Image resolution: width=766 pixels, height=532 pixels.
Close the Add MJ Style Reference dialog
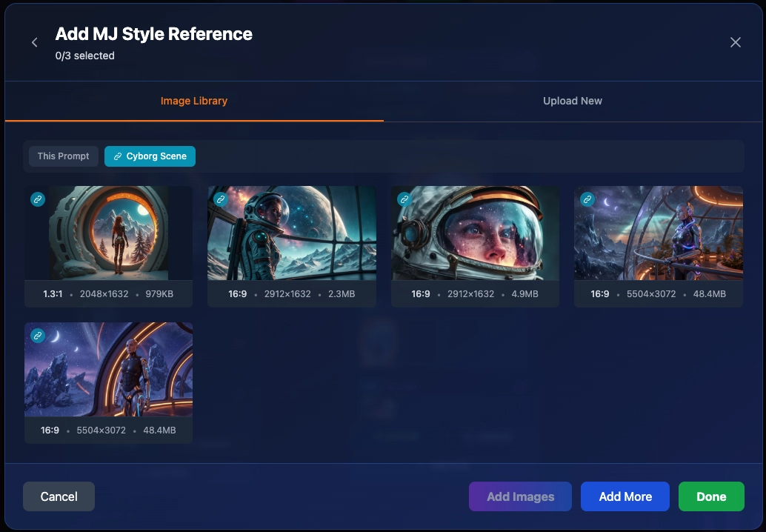pos(735,42)
